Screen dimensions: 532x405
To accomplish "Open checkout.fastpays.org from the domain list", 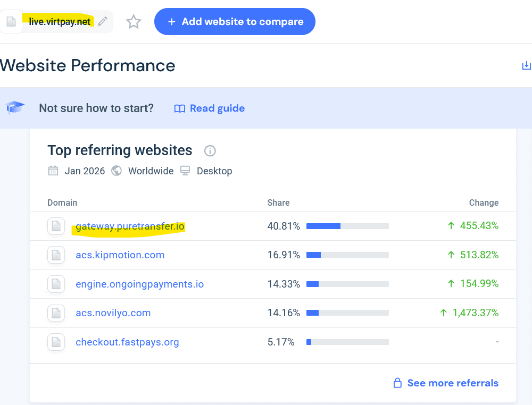I will click(127, 342).
